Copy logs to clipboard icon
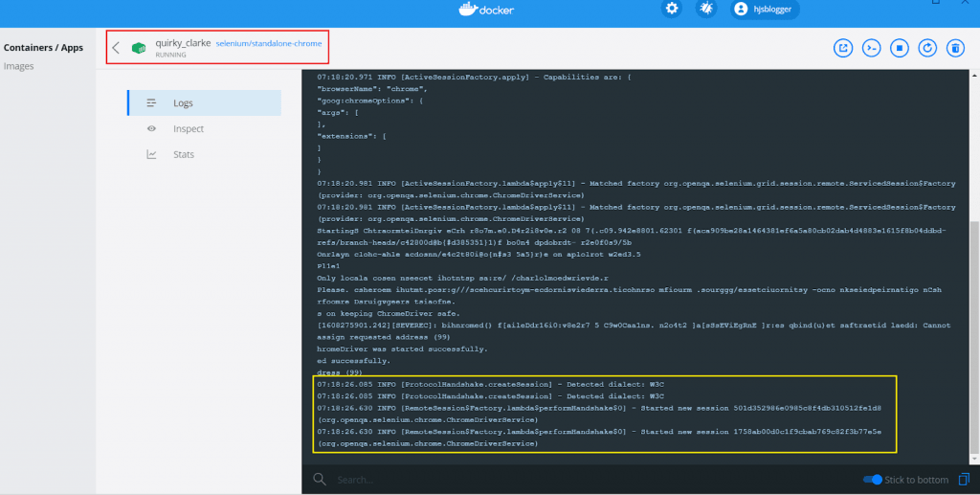Screen dimensions: 980x495 965,480
